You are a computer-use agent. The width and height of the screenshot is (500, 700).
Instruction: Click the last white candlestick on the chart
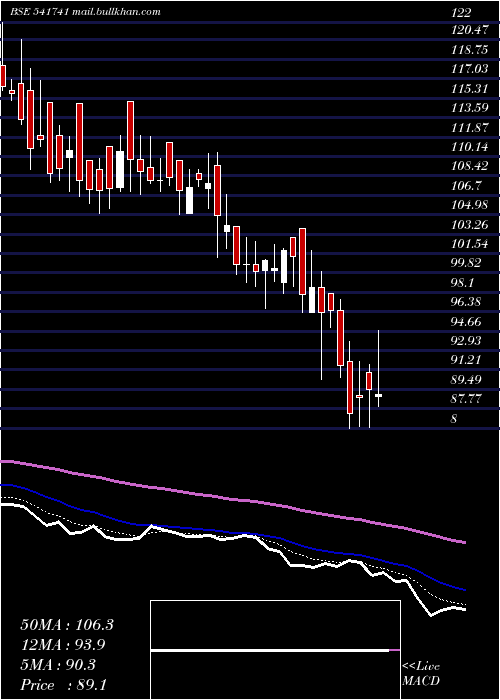(x=379, y=396)
